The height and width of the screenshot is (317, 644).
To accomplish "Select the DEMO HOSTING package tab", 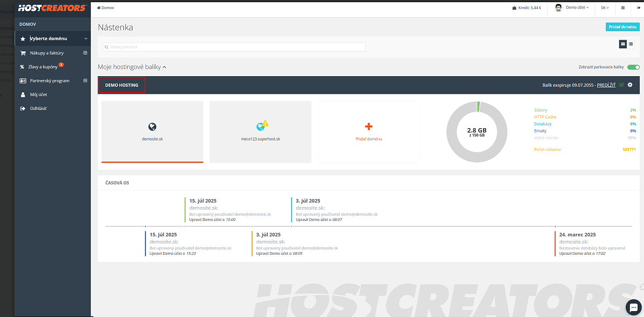I will pyautogui.click(x=122, y=85).
